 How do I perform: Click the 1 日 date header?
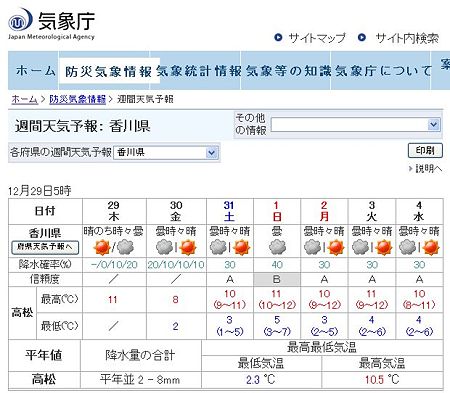(x=276, y=211)
